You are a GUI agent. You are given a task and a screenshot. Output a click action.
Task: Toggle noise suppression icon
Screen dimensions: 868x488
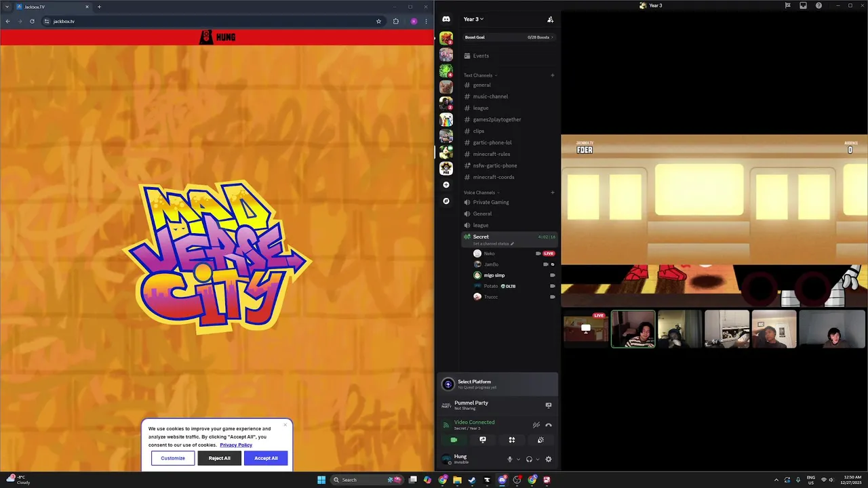click(536, 425)
